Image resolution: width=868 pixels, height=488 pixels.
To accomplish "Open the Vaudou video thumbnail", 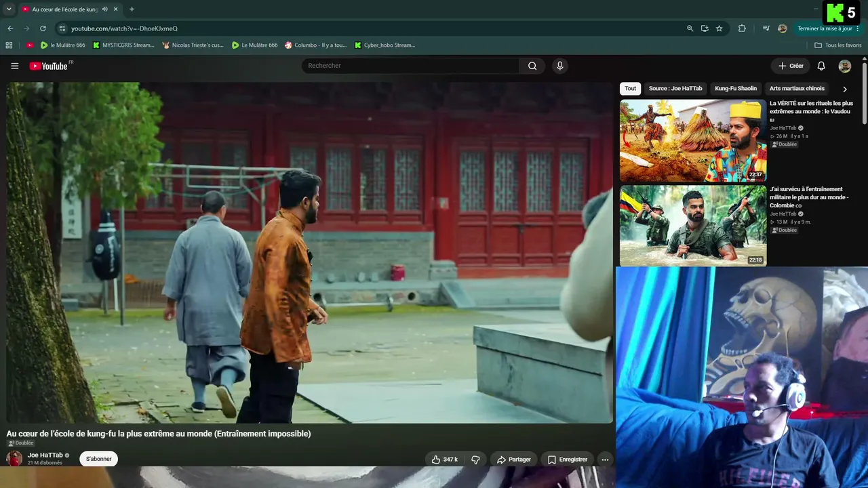I will click(693, 141).
